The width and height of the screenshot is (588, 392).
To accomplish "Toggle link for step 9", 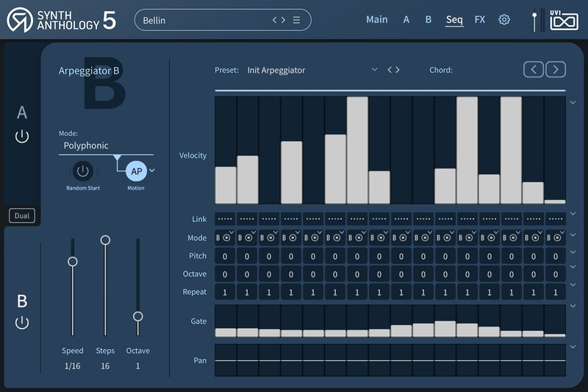I will click(x=401, y=218).
